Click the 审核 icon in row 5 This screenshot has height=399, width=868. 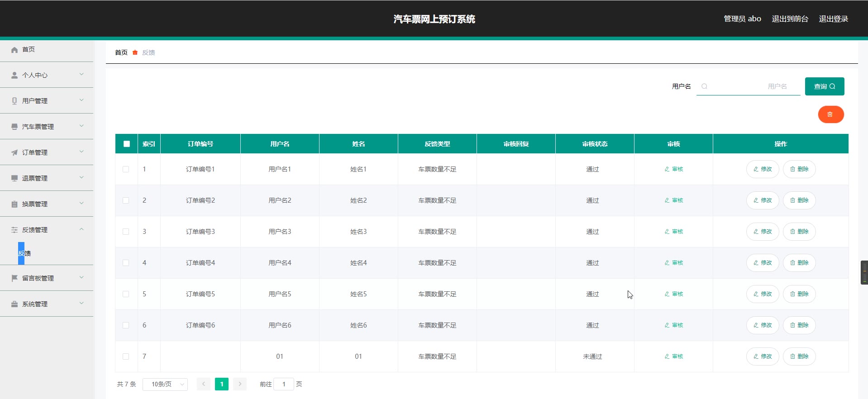[x=667, y=294]
